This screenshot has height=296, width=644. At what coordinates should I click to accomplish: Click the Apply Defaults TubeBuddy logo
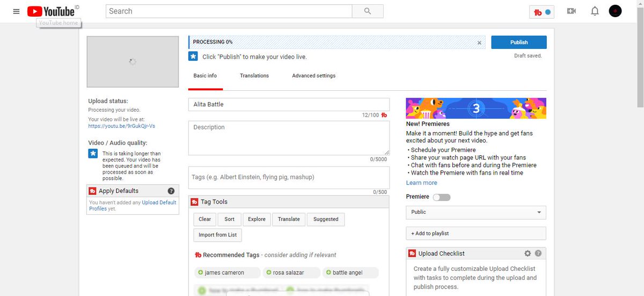coord(92,191)
